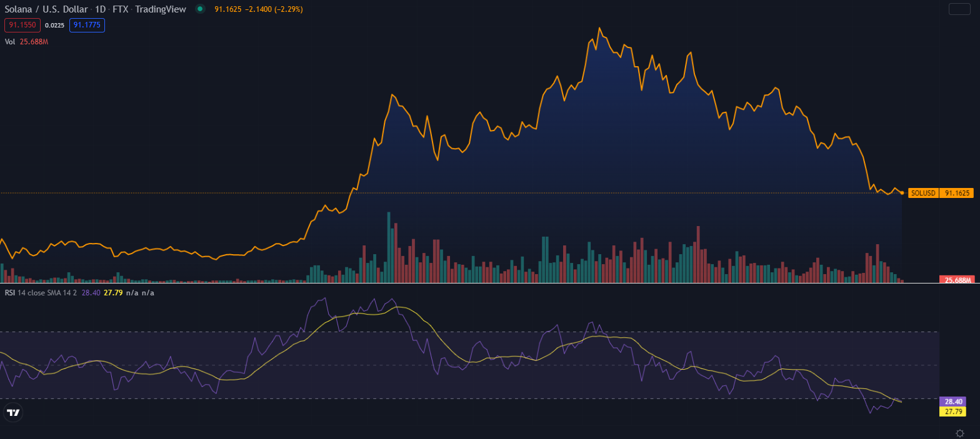Screen dimensions: 980x439
Task: Click the purple 28.40 RSI axis label
Action: pyautogui.click(x=952, y=402)
